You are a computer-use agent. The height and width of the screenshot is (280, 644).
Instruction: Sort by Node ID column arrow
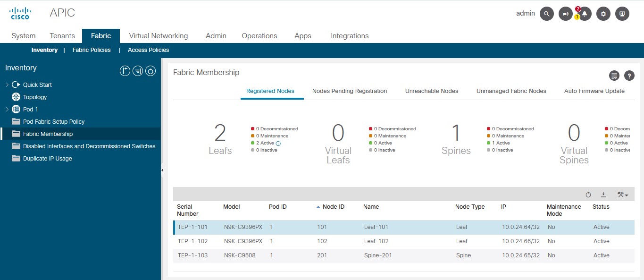click(x=318, y=207)
